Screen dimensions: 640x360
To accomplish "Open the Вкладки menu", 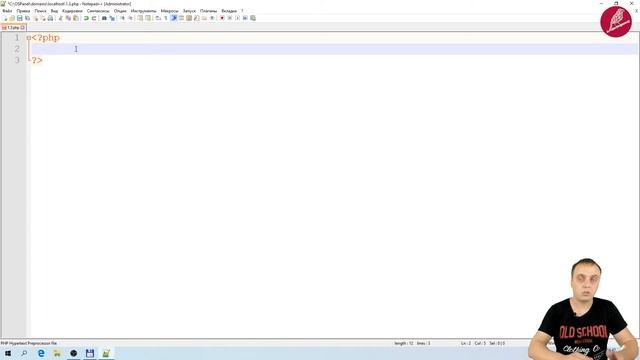I will 229,11.
